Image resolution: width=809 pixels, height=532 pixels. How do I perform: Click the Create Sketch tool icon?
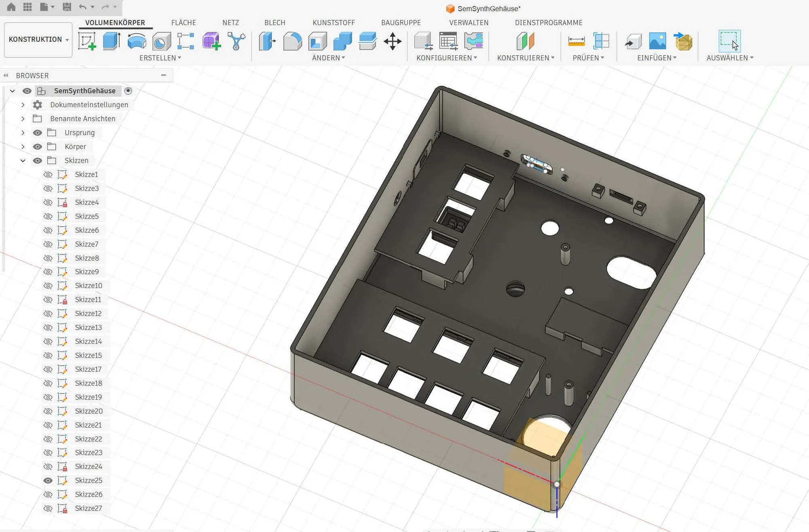tap(87, 41)
